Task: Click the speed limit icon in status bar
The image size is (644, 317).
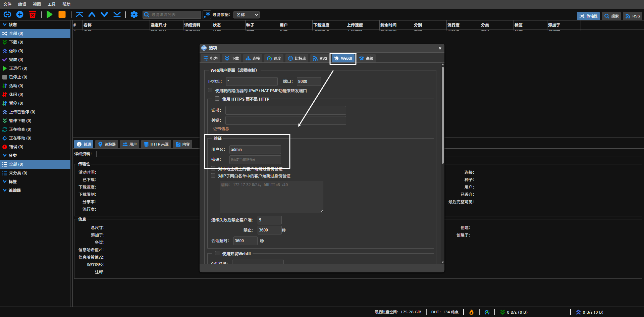Action: 487,312
